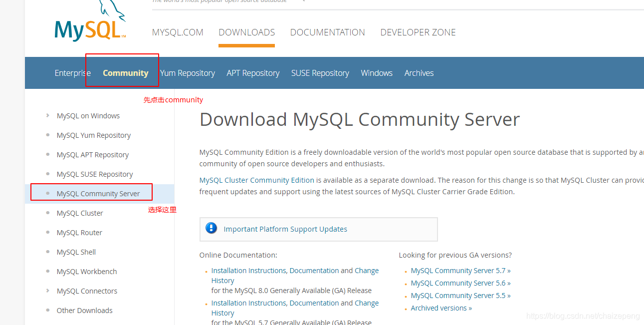Open the Yum Repository tab
The width and height of the screenshot is (644, 325).
188,73
